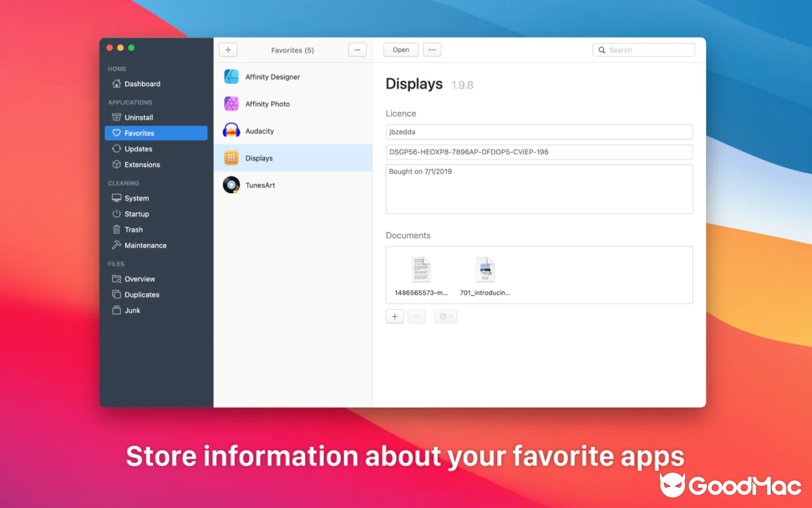Screen dimensions: 812x508
Task: Go to Extensions in the sidebar
Action: click(x=141, y=164)
